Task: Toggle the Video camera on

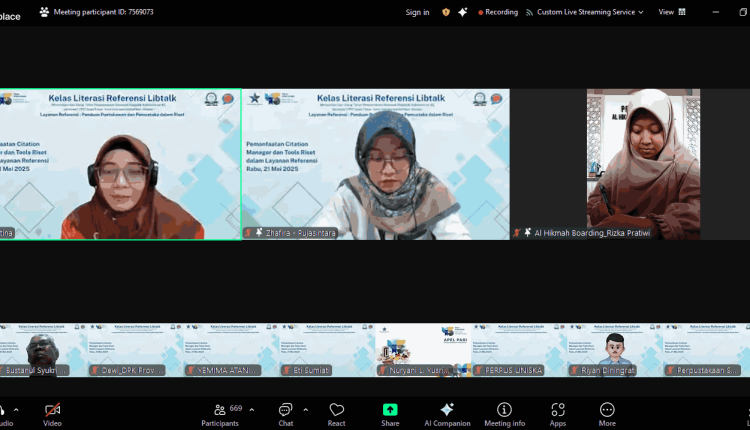Action: pos(52,415)
